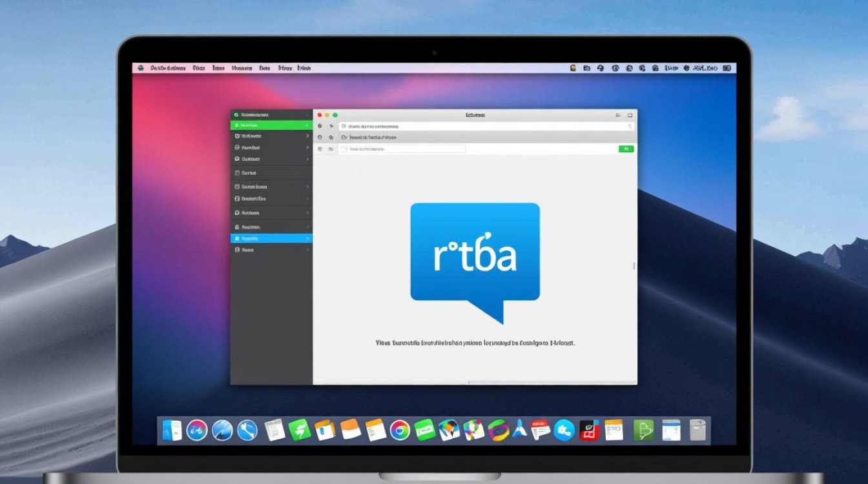Open the Apple menu in menu bar

click(141, 68)
